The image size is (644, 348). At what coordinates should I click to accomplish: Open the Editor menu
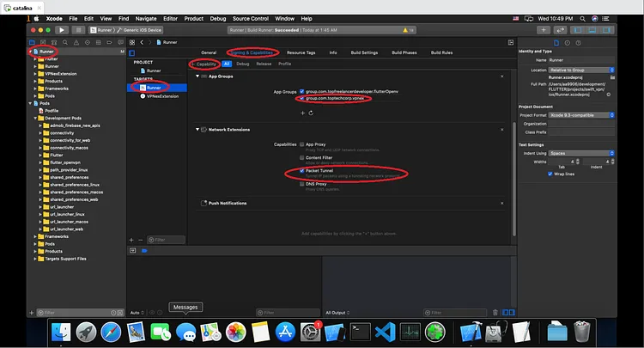point(170,19)
